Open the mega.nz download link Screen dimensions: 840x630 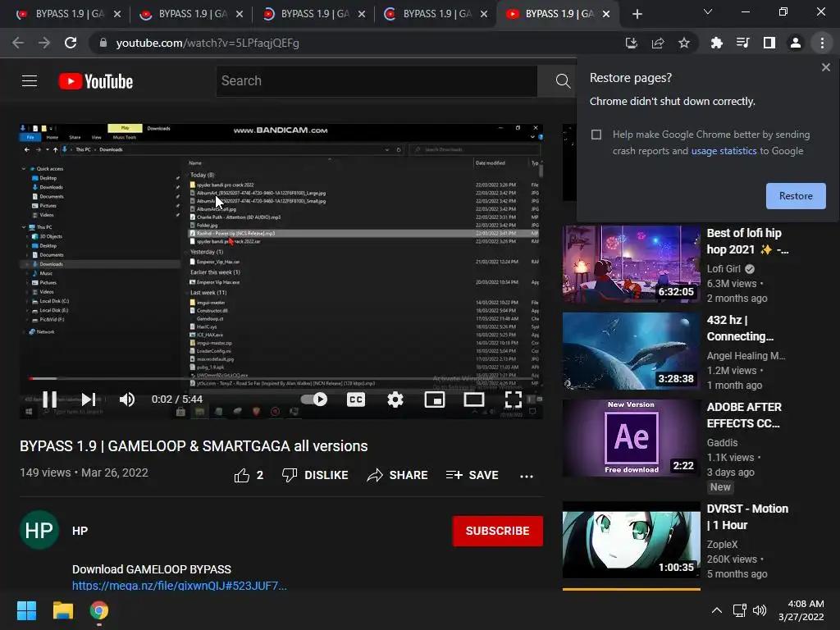pyautogui.click(x=180, y=586)
